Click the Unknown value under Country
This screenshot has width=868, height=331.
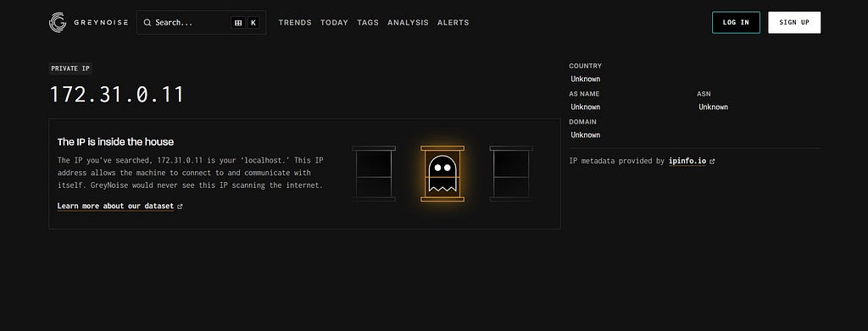click(x=585, y=79)
